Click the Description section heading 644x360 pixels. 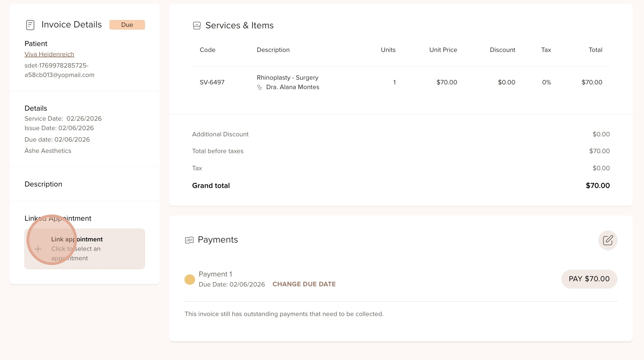pos(43,184)
